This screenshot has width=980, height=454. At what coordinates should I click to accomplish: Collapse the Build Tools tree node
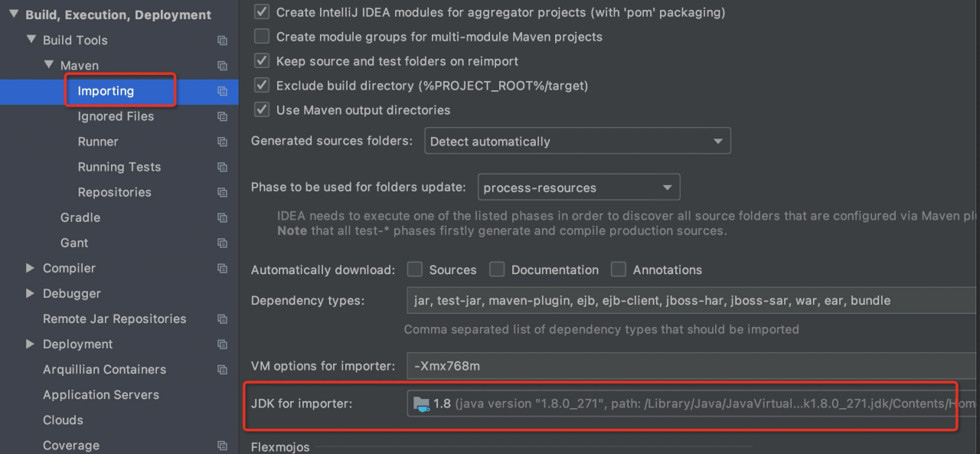tap(31, 40)
